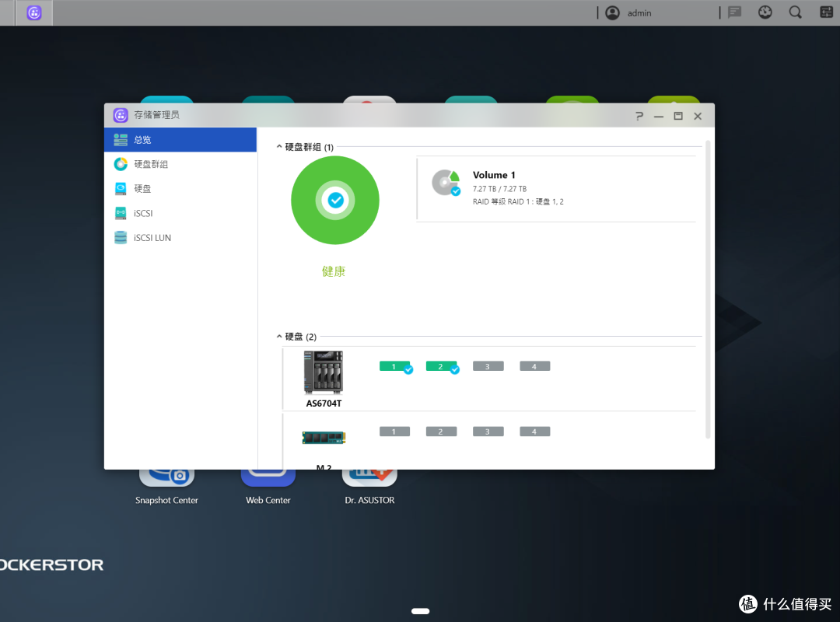Open the admin account dropdown menu
Viewport: 840px width, 622px height.
click(639, 12)
